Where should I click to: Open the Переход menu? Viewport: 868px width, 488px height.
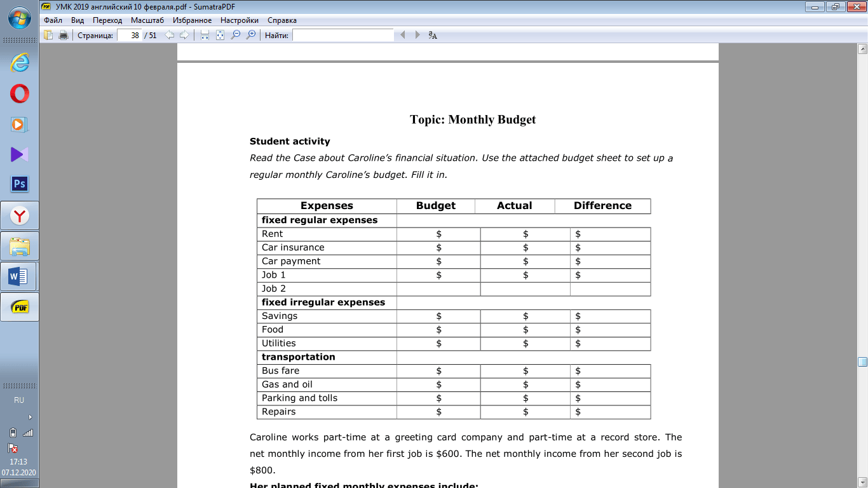(107, 20)
